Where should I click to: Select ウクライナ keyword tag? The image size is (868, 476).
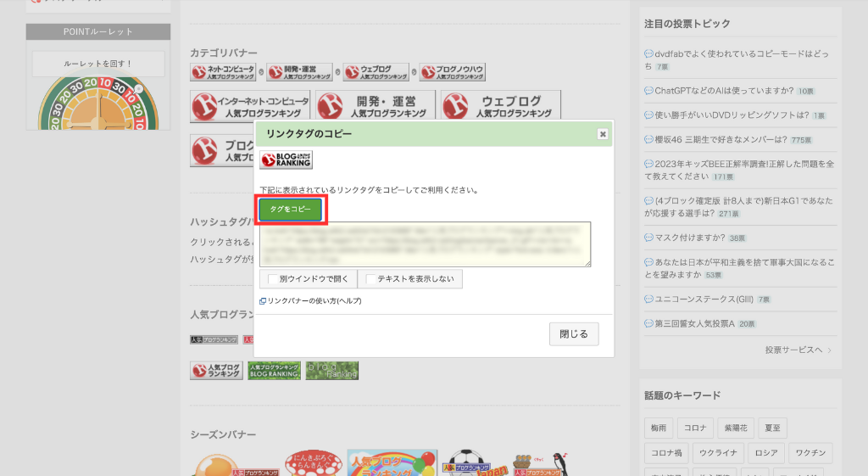pyautogui.click(x=718, y=453)
